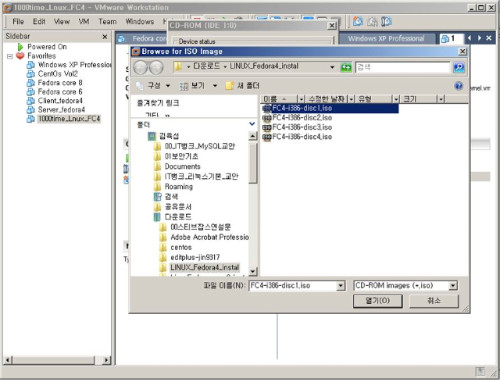Click the 취소 cancel button
The width and height of the screenshot is (500, 380).
(434, 301)
